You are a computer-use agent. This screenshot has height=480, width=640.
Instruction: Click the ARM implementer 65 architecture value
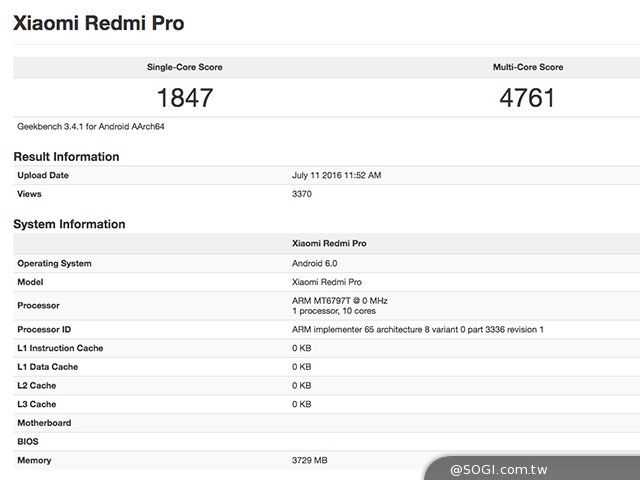click(418, 329)
